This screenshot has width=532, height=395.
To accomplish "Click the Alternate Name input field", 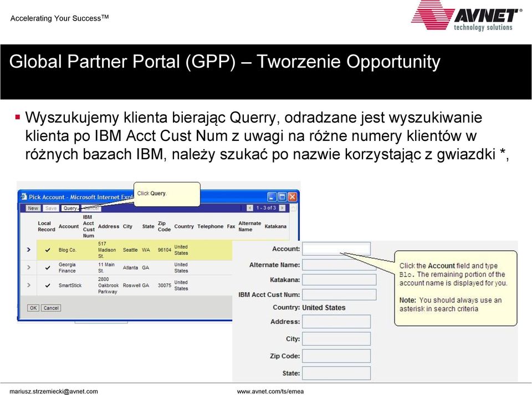I will point(339,265).
